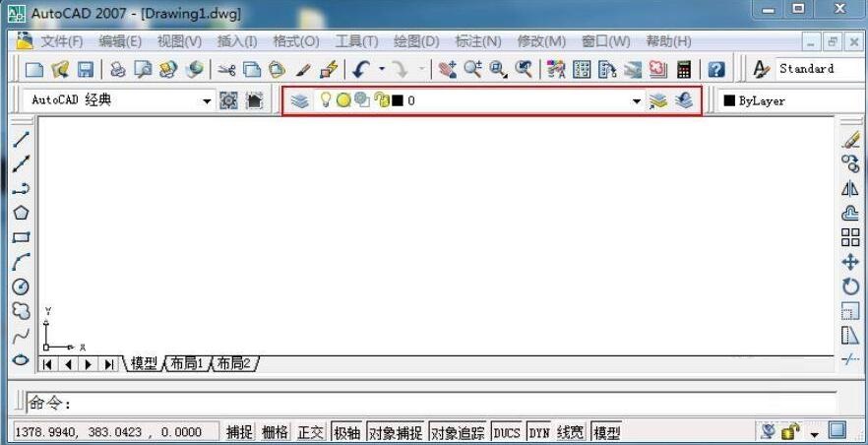Select the Mirror modify tool
The image size is (868, 445).
(850, 188)
